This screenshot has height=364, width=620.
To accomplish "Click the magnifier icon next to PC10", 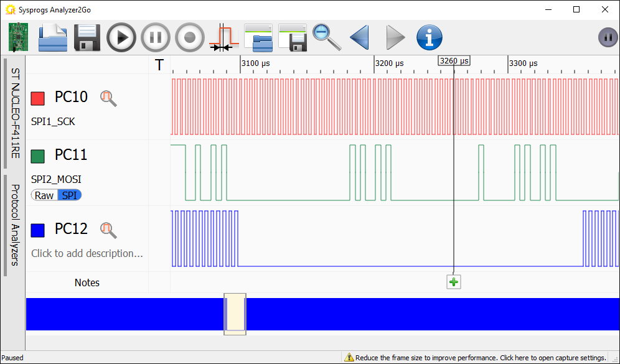I will pos(108,98).
